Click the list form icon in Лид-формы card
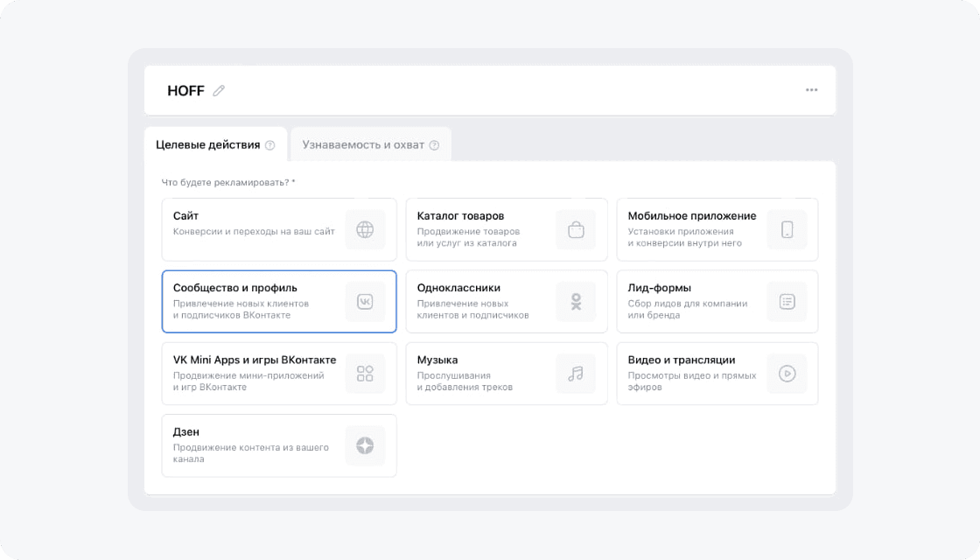Viewport: 980px width, 560px height. 787,301
